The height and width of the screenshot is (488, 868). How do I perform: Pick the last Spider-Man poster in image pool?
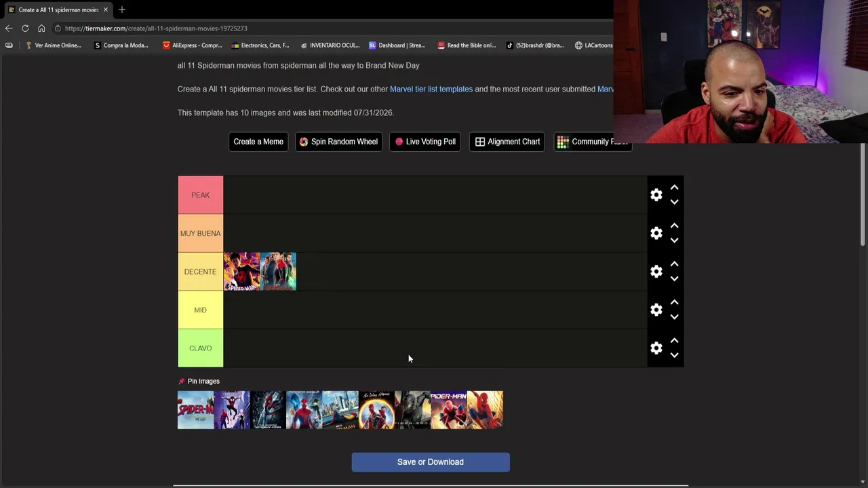(485, 410)
